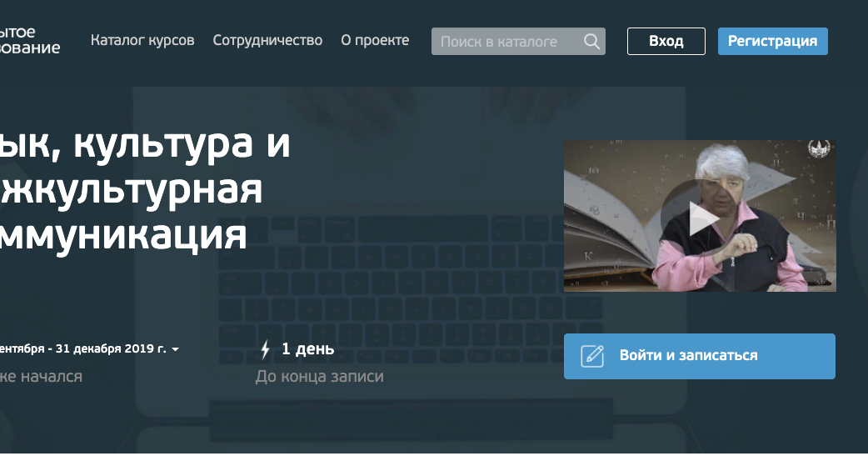The height and width of the screenshot is (456, 868).
Task: Click the course title heading 'культура и'
Action: pyautogui.click(x=182, y=144)
